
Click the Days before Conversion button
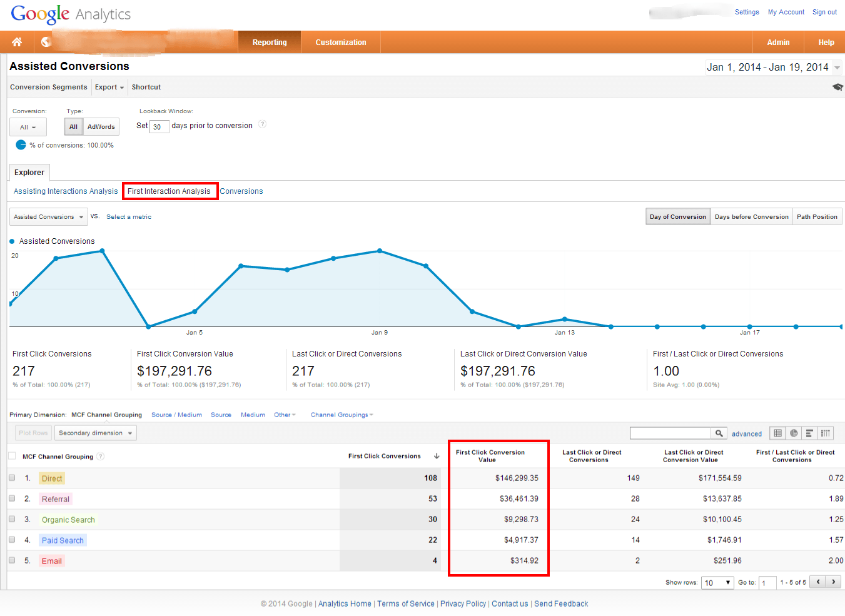click(751, 216)
